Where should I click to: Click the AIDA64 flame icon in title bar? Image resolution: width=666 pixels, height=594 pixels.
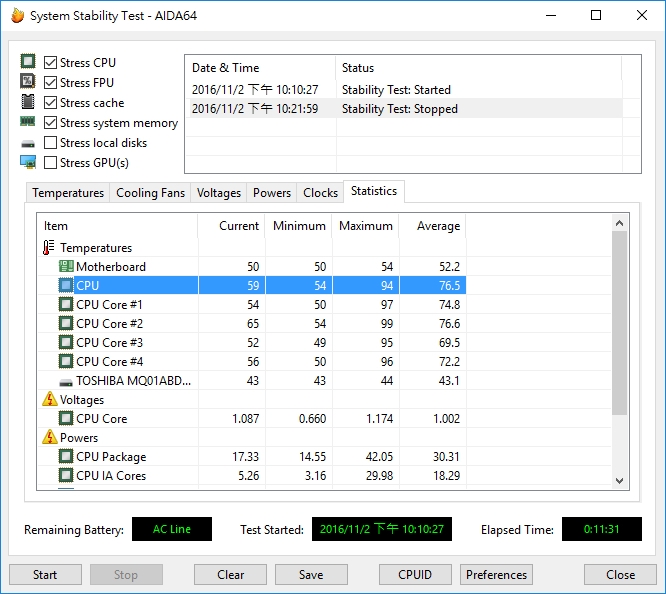point(17,16)
